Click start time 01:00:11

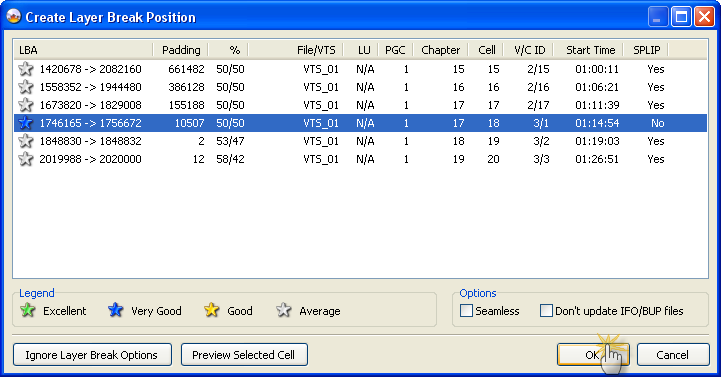coord(597,69)
